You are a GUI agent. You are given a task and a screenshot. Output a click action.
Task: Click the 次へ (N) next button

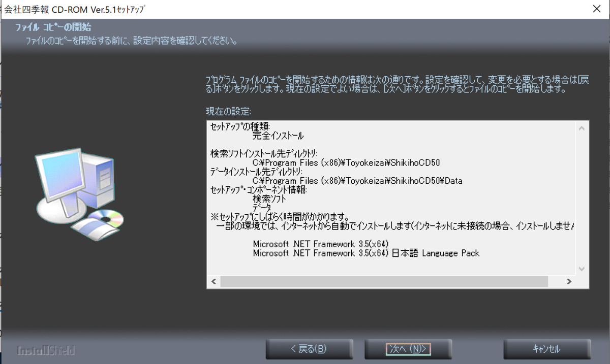tap(408, 349)
